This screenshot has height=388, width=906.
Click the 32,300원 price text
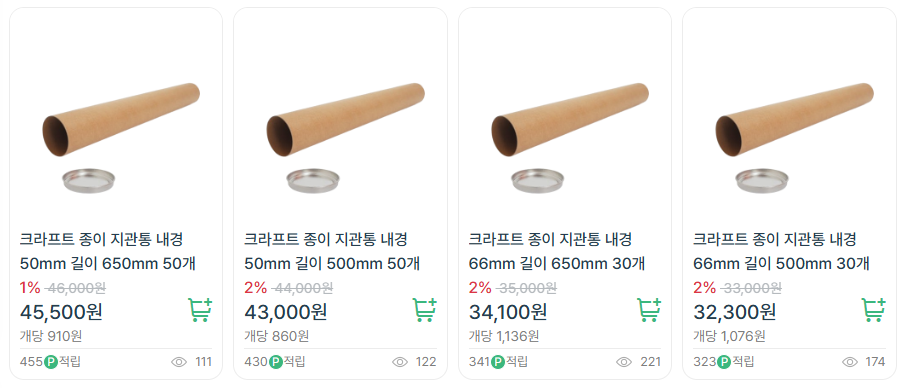[734, 312]
